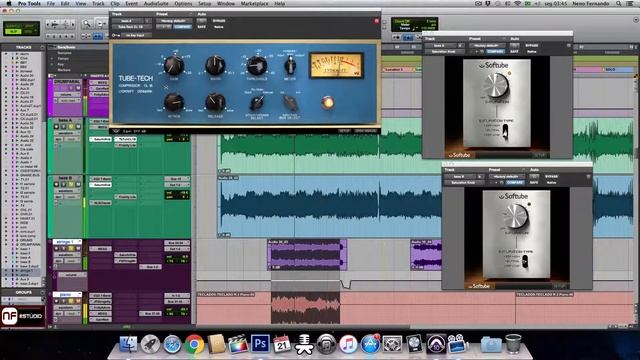Mute the strings 1 track
The width and height of the screenshot is (640, 360).
click(78, 248)
